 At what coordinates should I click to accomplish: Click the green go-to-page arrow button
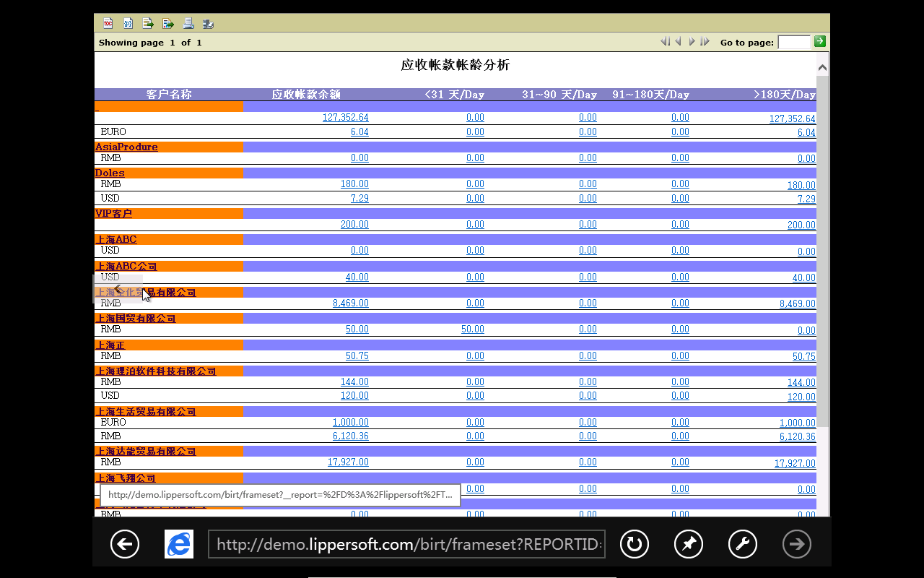[x=819, y=41]
